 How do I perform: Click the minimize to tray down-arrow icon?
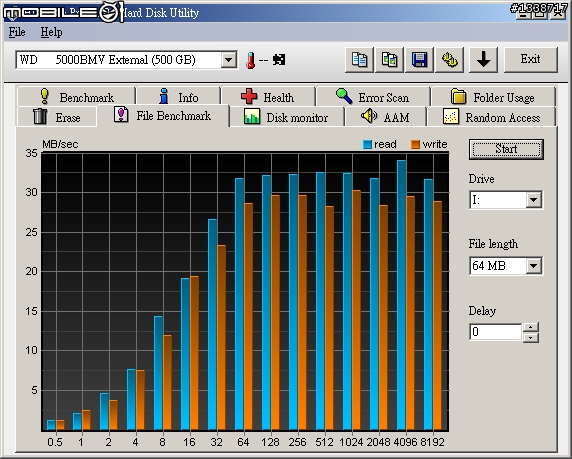[483, 59]
